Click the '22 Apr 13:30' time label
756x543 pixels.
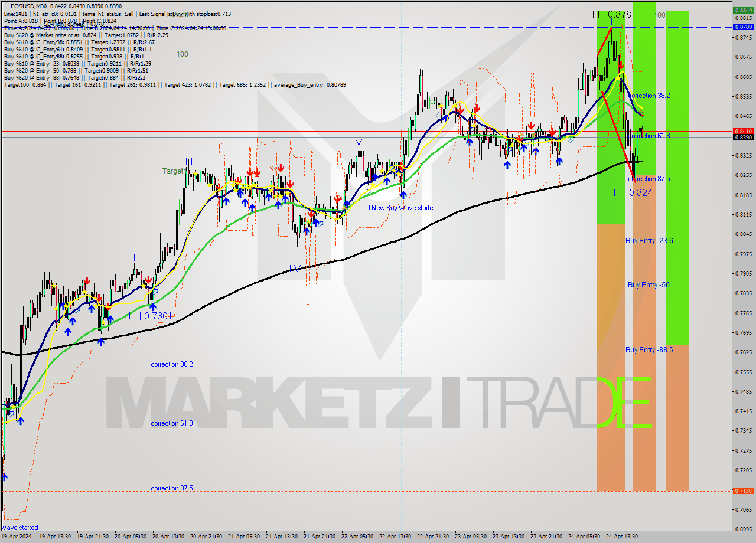coord(396,537)
